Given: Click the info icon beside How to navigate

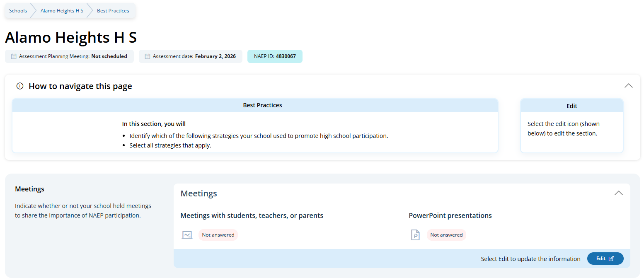Looking at the screenshot, I should coord(19,86).
